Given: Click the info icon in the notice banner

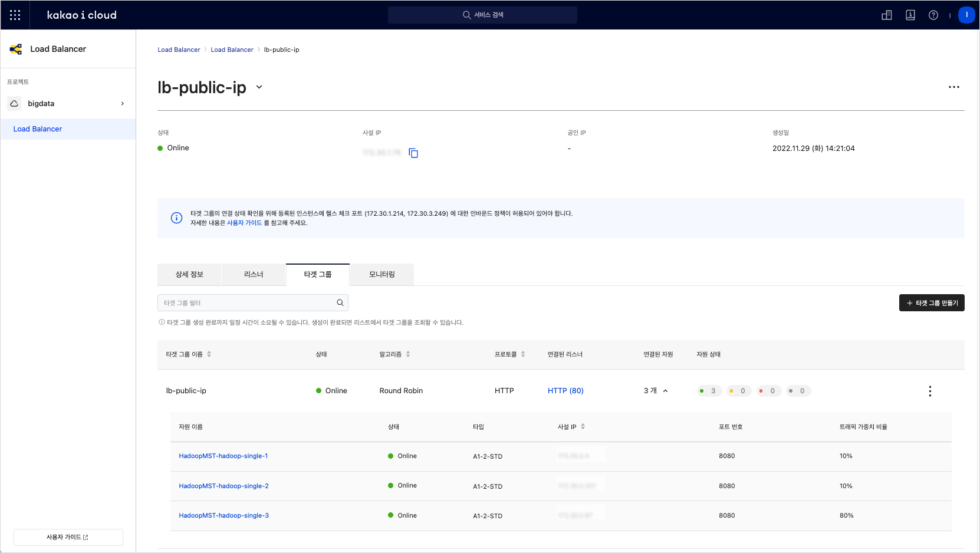Looking at the screenshot, I should click(x=176, y=218).
